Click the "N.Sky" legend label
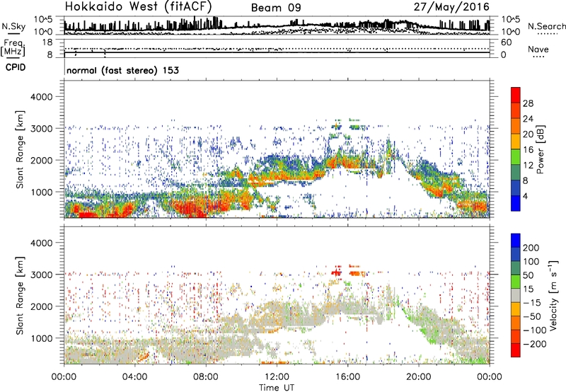Screen dimensions: 566x392 (x=13, y=26)
